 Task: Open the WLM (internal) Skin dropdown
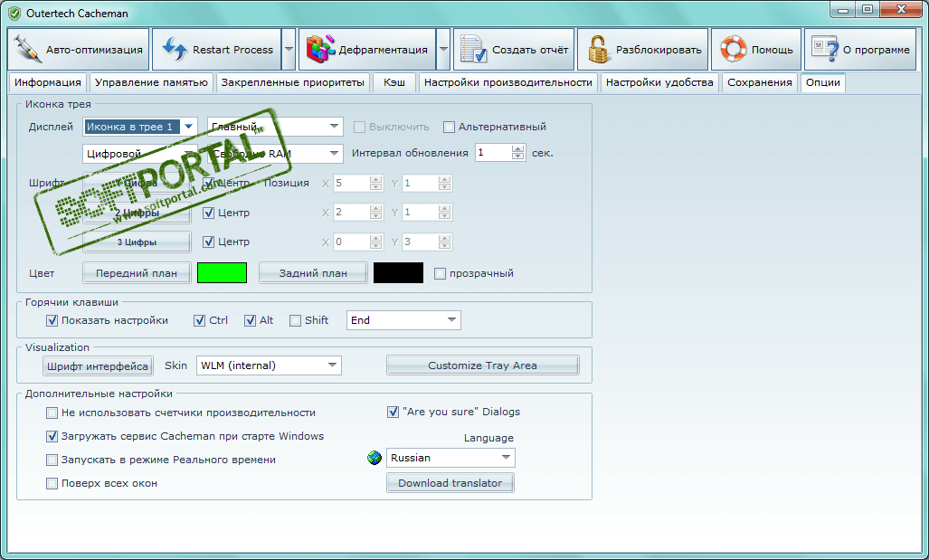332,365
